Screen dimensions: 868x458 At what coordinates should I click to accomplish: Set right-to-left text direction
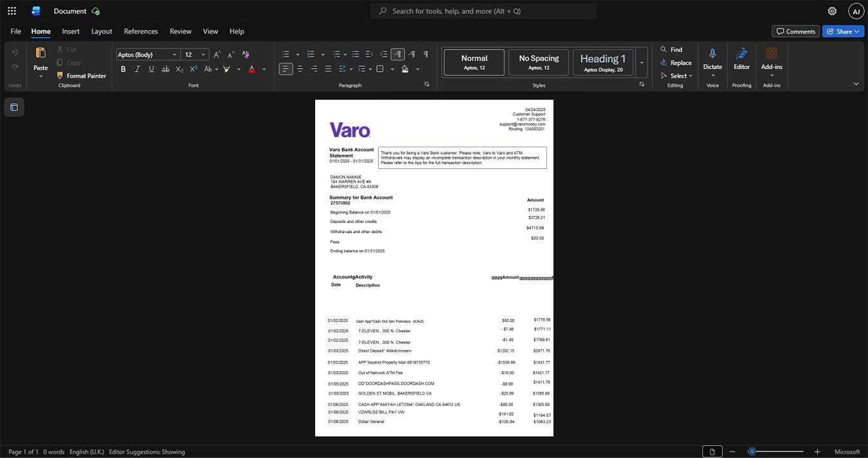coord(412,54)
